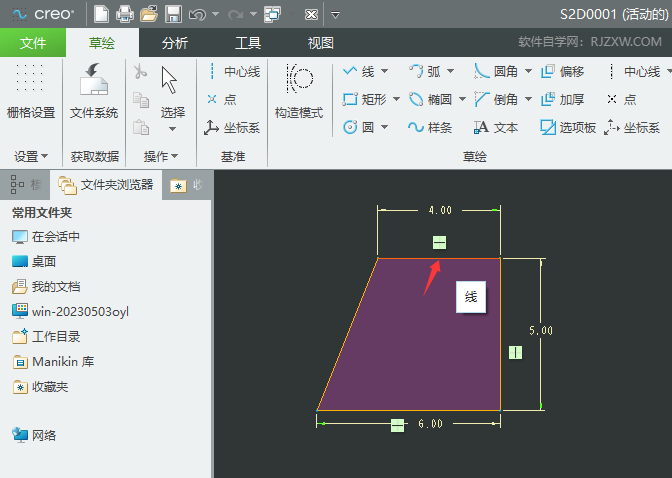The image size is (672, 478).
Task: Open the Manikin 库 folder
Action: tap(53, 362)
